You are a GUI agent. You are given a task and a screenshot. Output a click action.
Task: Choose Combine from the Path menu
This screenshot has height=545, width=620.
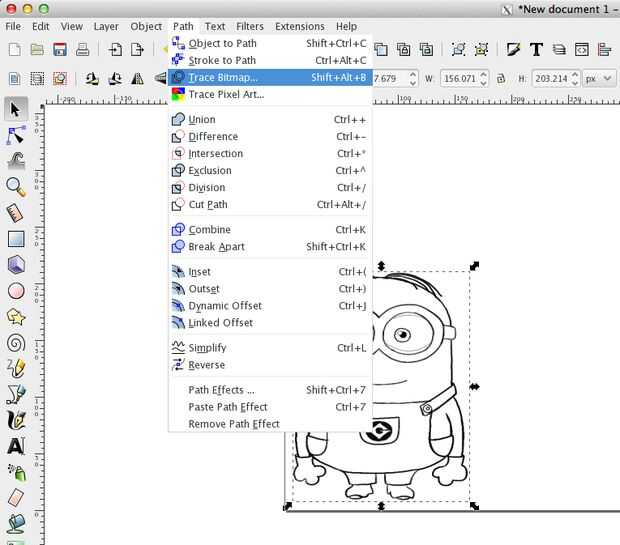click(270, 230)
